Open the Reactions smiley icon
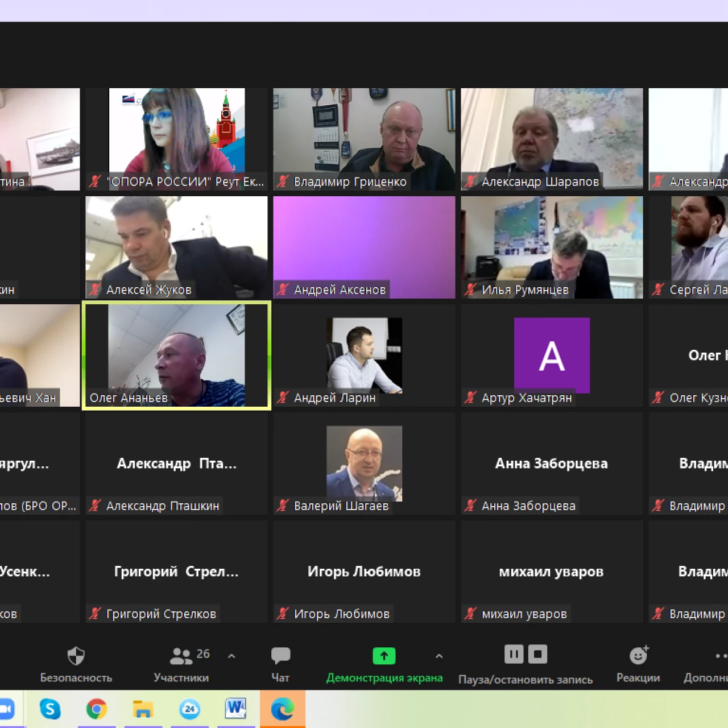This screenshot has height=728, width=728. (x=639, y=655)
